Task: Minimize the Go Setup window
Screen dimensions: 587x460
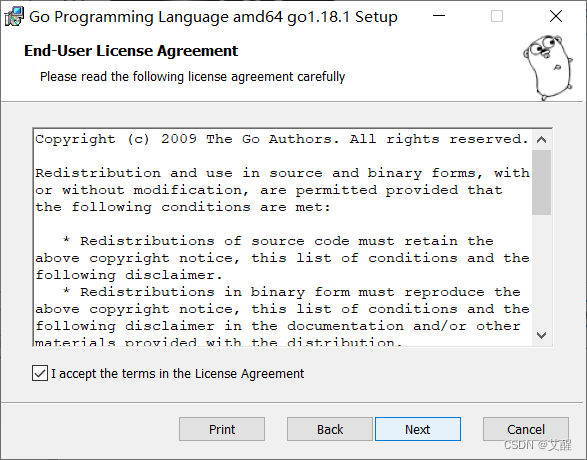Action: (439, 16)
